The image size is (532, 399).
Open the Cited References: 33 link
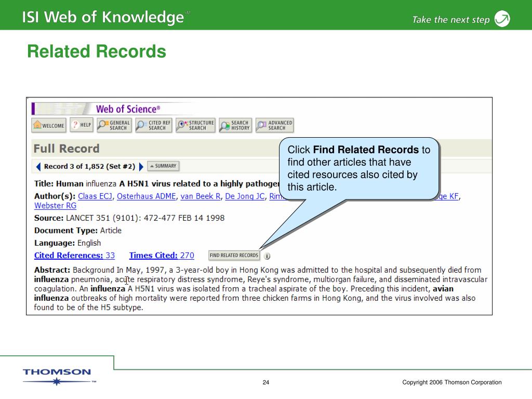click(x=75, y=256)
